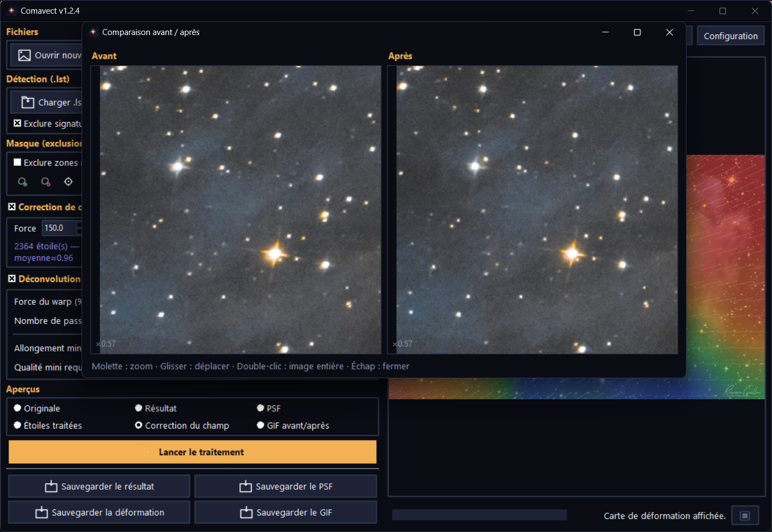Select the add exclusion zone tool (green dot)
Viewport: 772px width, 532px height.
(22, 182)
